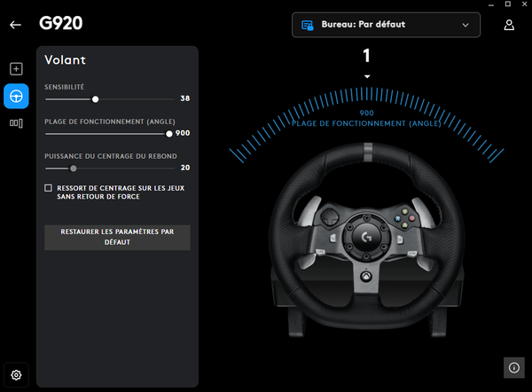Open the assignments tab with plus icon
The image size is (532, 392).
click(x=16, y=69)
